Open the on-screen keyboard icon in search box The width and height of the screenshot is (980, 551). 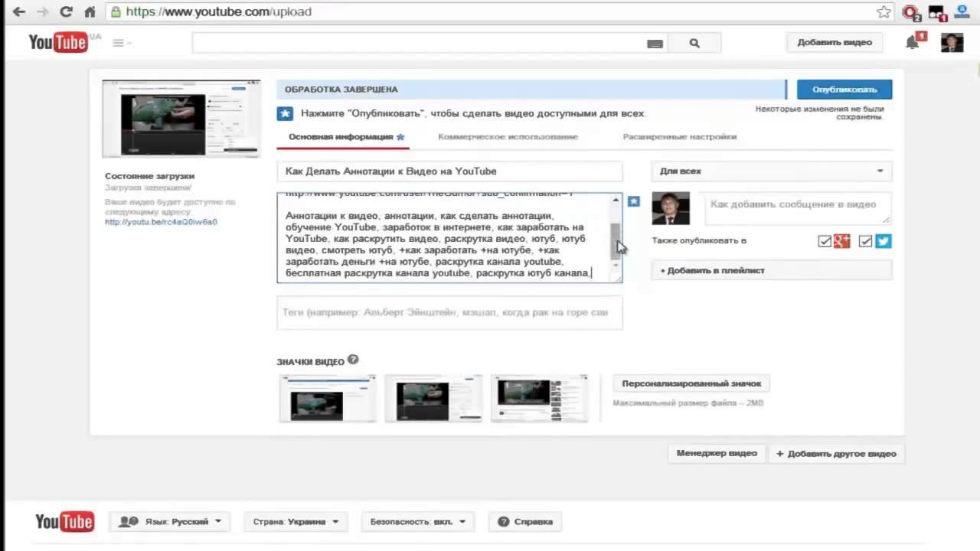pyautogui.click(x=655, y=44)
